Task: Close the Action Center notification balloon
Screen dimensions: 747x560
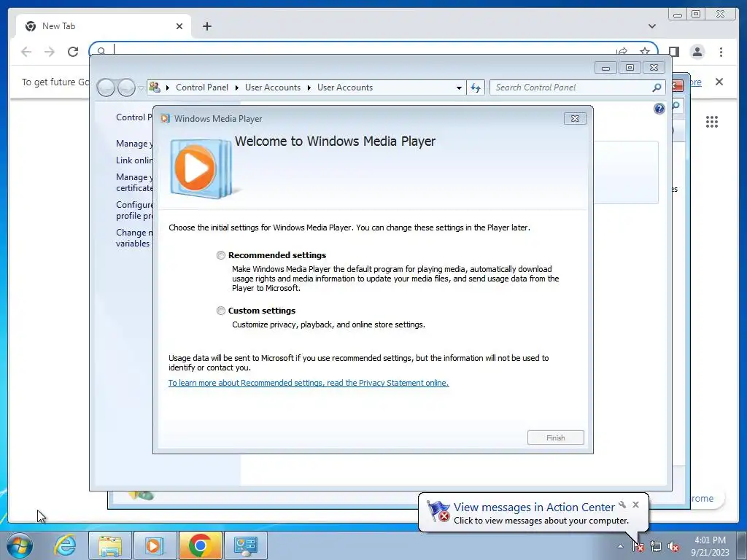Action: click(x=635, y=505)
